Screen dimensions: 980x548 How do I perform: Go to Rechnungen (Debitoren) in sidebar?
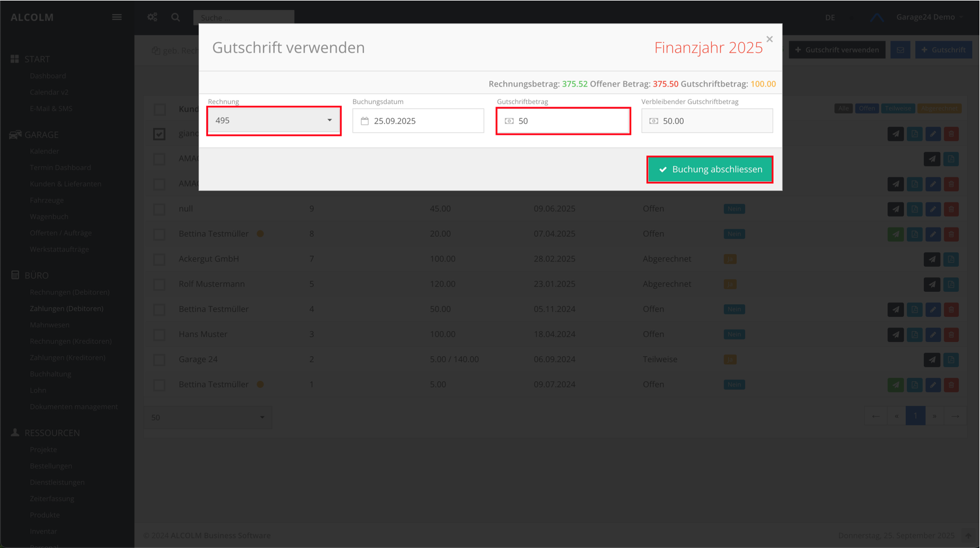click(x=70, y=292)
